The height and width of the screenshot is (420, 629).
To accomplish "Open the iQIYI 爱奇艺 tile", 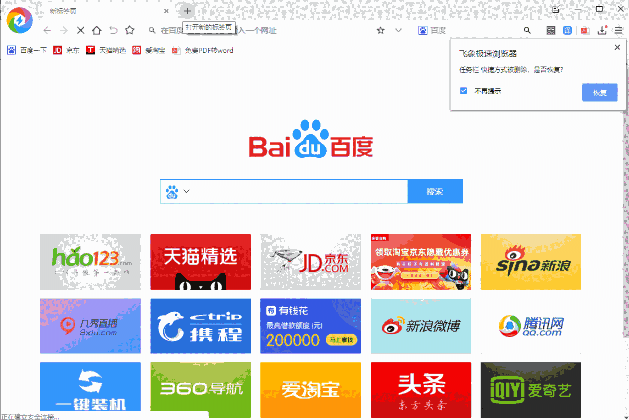I will 531,390.
